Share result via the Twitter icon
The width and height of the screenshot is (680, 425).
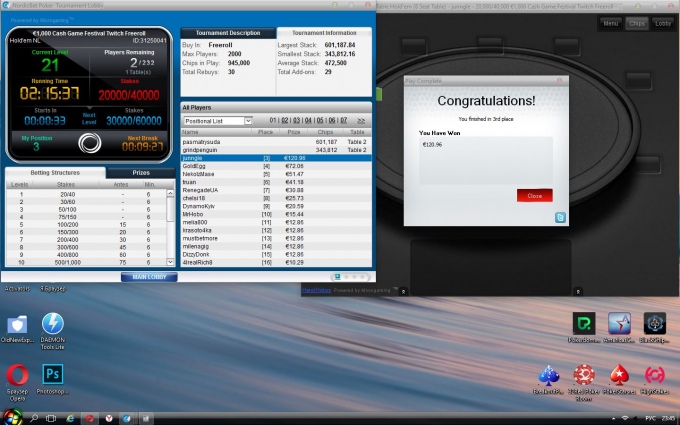(x=560, y=217)
